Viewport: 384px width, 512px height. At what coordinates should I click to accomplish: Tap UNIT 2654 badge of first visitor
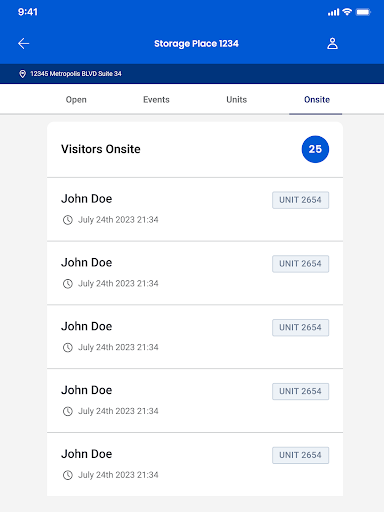pos(300,200)
